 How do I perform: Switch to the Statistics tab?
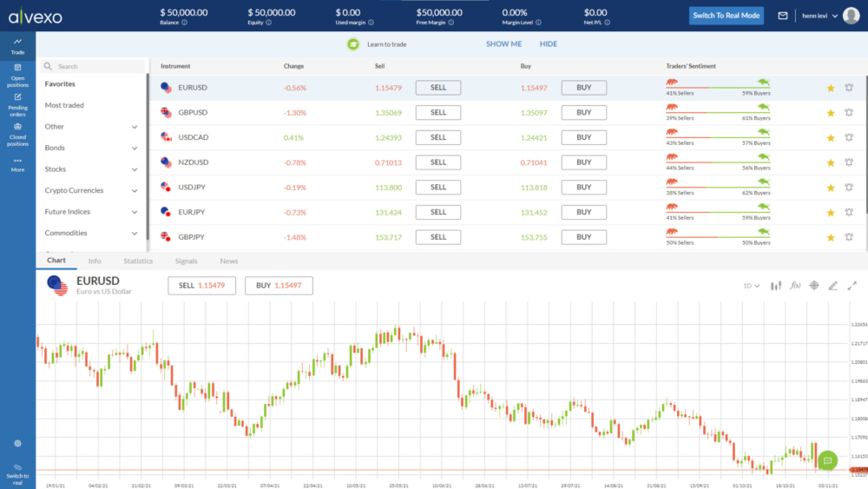pos(138,261)
